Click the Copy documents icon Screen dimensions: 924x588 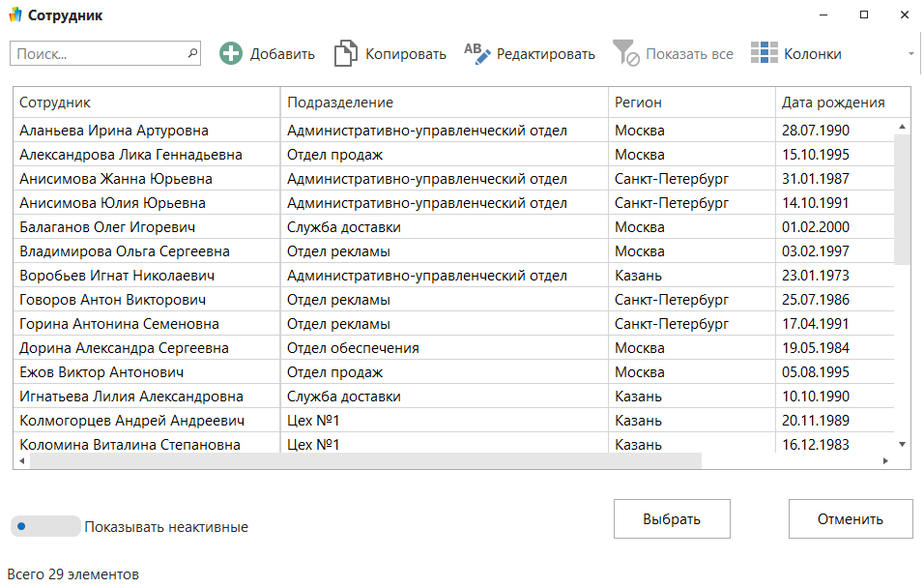click(346, 54)
